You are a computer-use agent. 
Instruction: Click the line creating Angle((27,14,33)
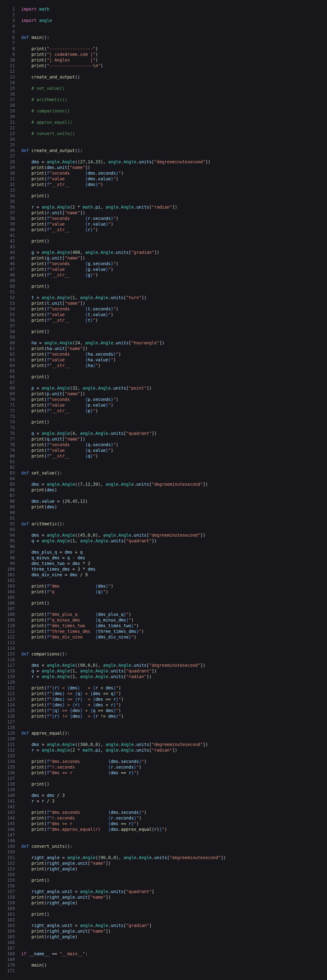click(121, 162)
